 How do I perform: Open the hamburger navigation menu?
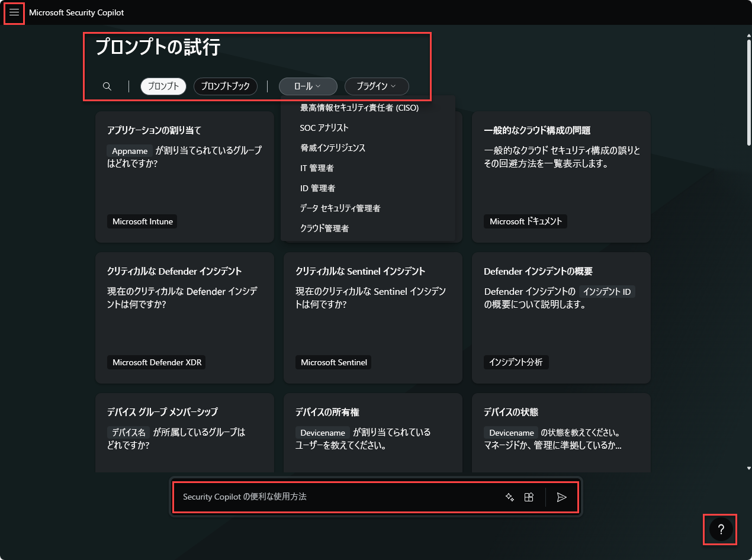pos(14,12)
